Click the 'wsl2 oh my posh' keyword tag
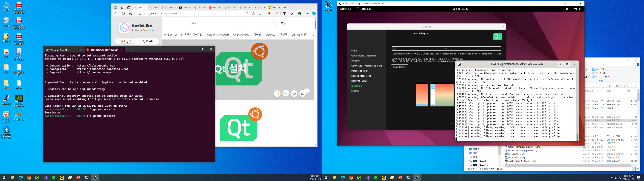This screenshot has height=181, width=644. (x=218, y=35)
